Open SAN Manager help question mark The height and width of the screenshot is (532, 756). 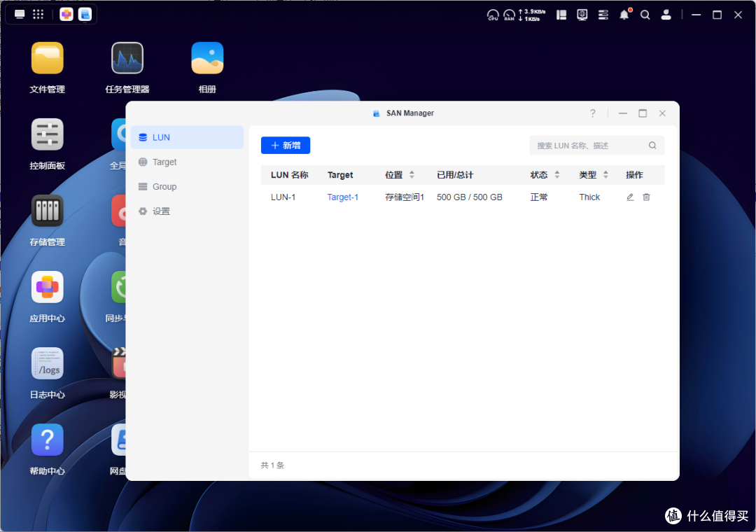coord(593,113)
